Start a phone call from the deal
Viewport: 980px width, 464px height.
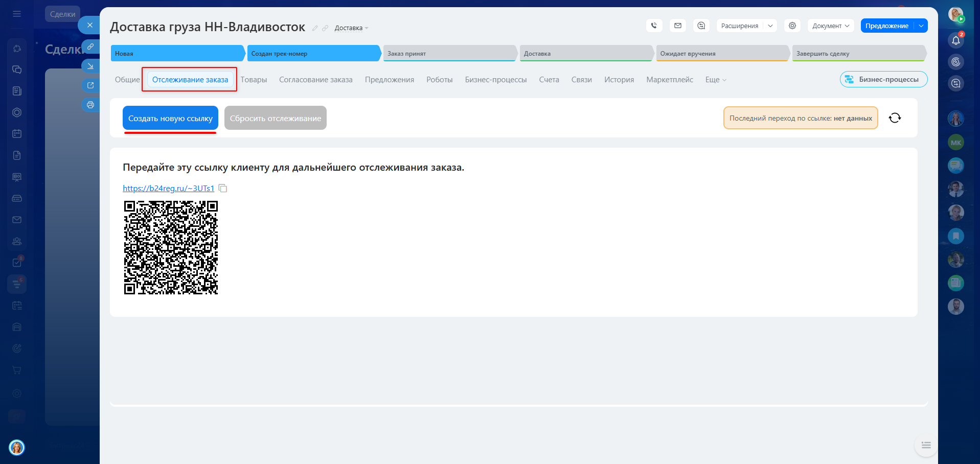tap(654, 26)
